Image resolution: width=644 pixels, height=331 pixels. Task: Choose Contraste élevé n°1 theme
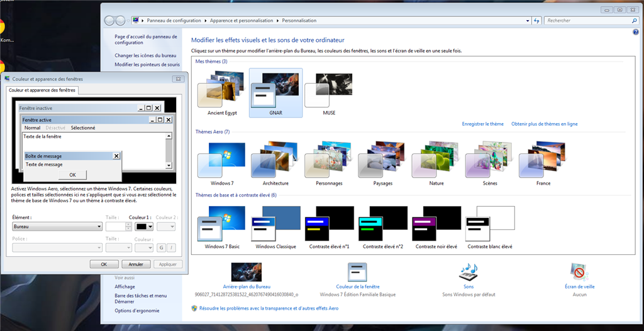pyautogui.click(x=329, y=227)
